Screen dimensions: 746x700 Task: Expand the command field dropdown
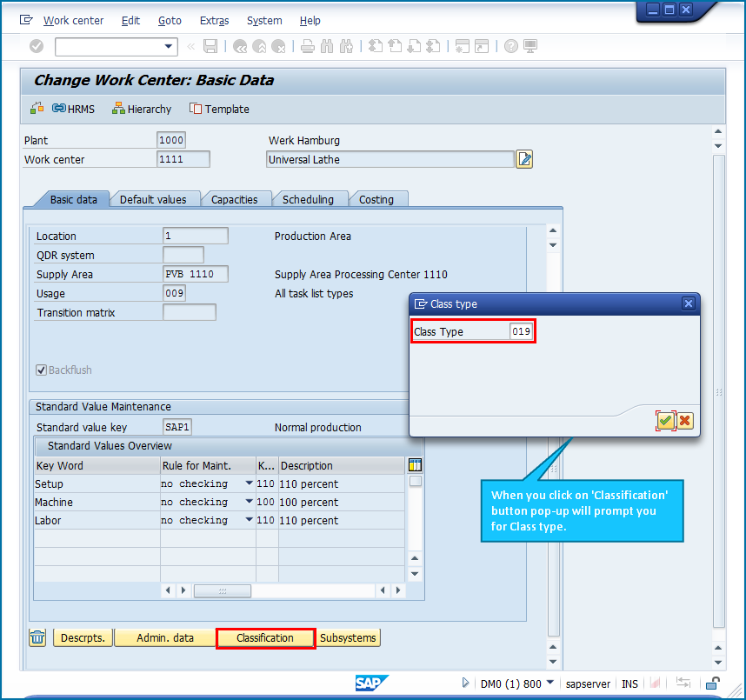coord(170,46)
